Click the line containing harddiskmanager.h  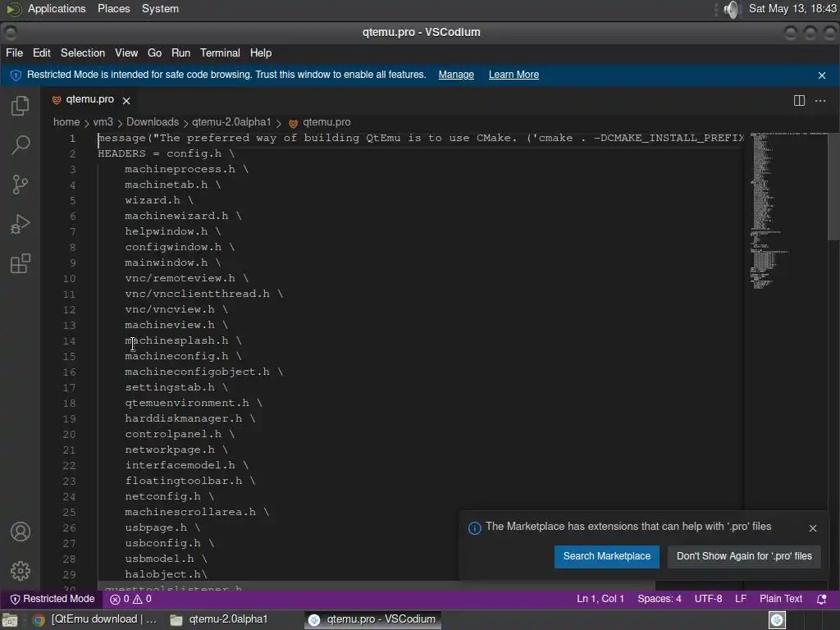point(190,419)
